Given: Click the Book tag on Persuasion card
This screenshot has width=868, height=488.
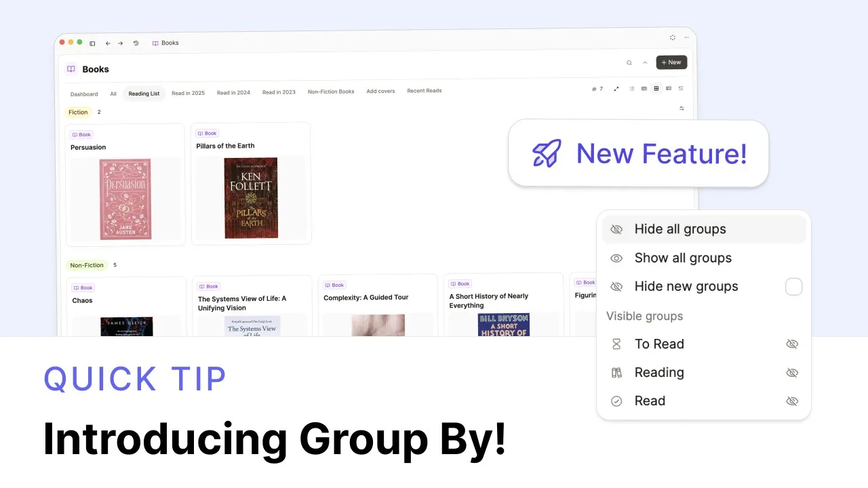Looking at the screenshot, I should pos(81,135).
